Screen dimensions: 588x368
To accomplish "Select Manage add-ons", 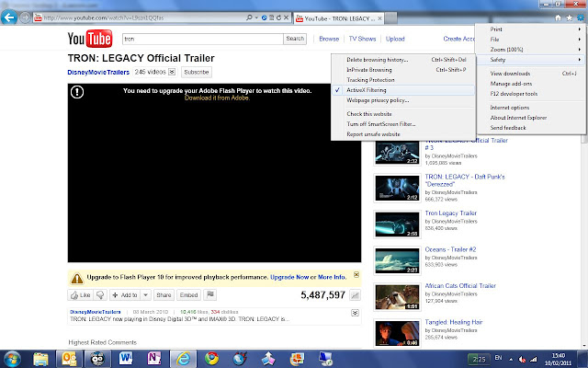I will coord(531,84).
